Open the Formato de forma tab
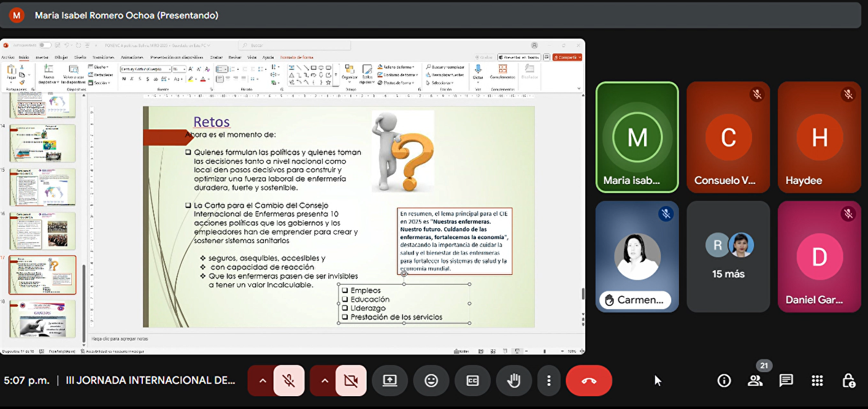Screen dimensions: 868x409 tap(296, 57)
